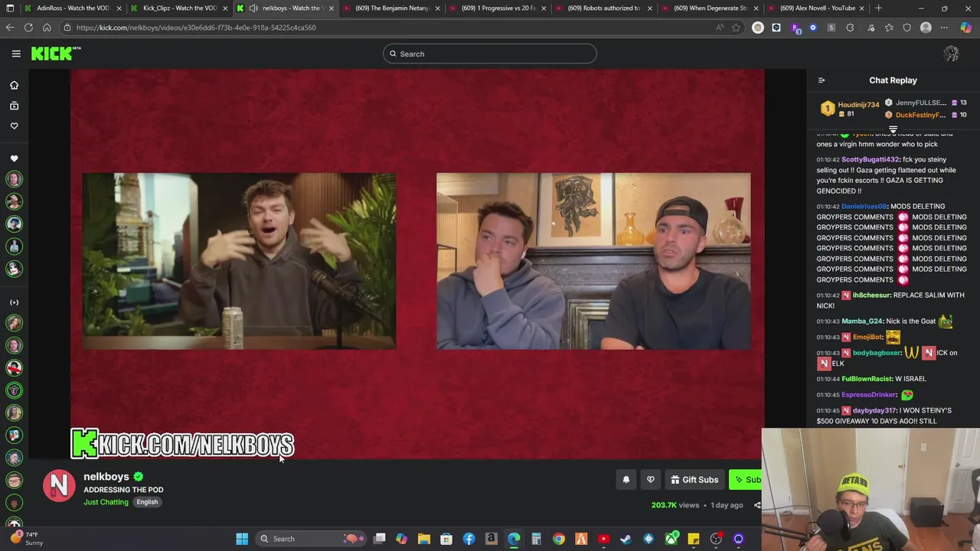This screenshot has height=551, width=980.
Task: View site information lock icon
Action: 67,28
